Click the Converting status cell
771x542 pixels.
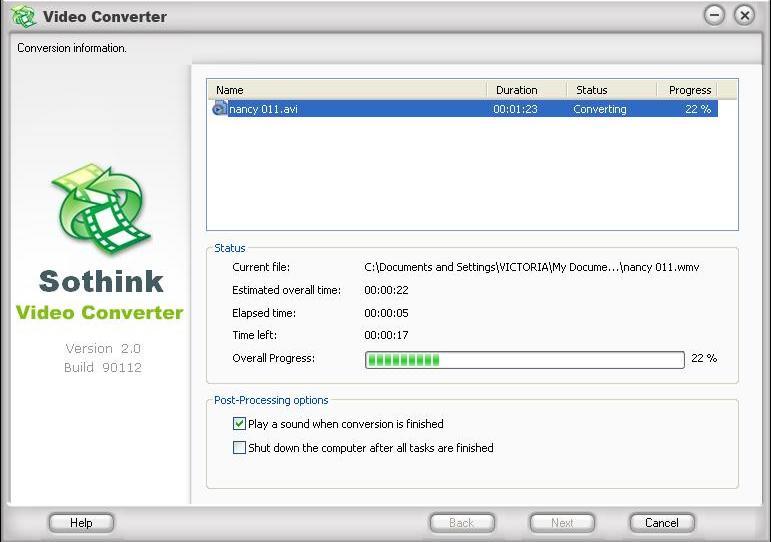coord(600,109)
